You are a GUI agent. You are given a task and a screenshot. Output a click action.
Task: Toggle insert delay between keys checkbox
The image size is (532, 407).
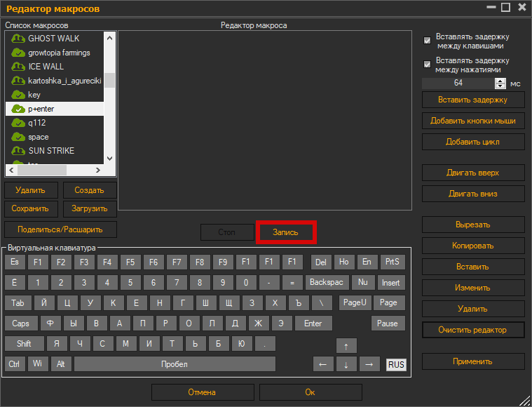(427, 41)
